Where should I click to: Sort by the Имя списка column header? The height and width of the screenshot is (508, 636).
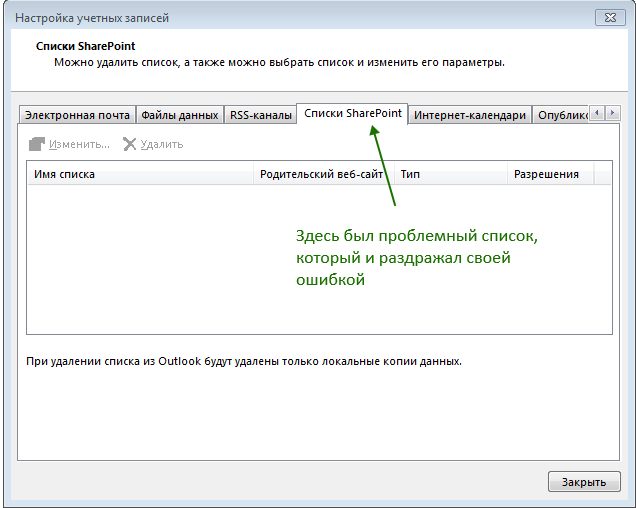click(140, 174)
